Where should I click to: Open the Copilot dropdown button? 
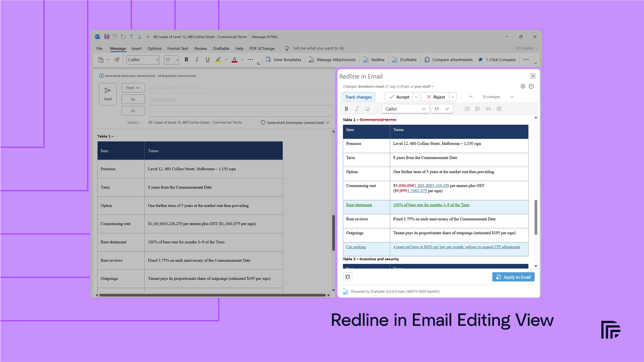click(527, 48)
